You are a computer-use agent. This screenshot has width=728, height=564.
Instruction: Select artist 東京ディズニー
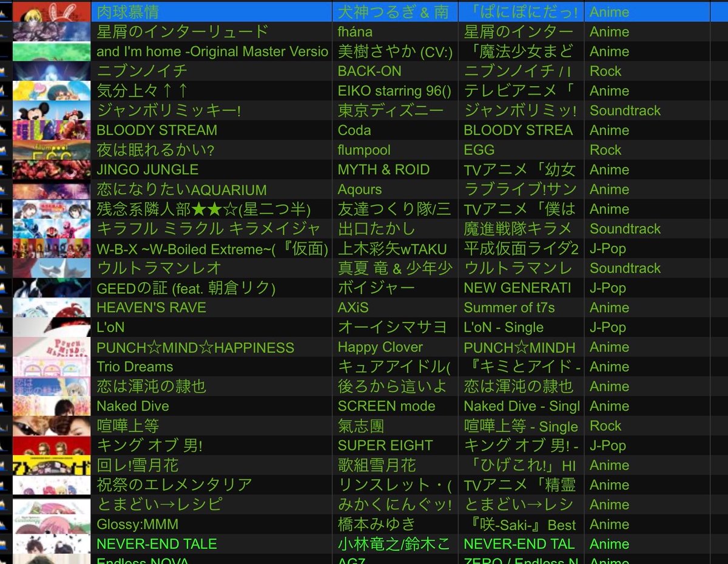(x=391, y=110)
